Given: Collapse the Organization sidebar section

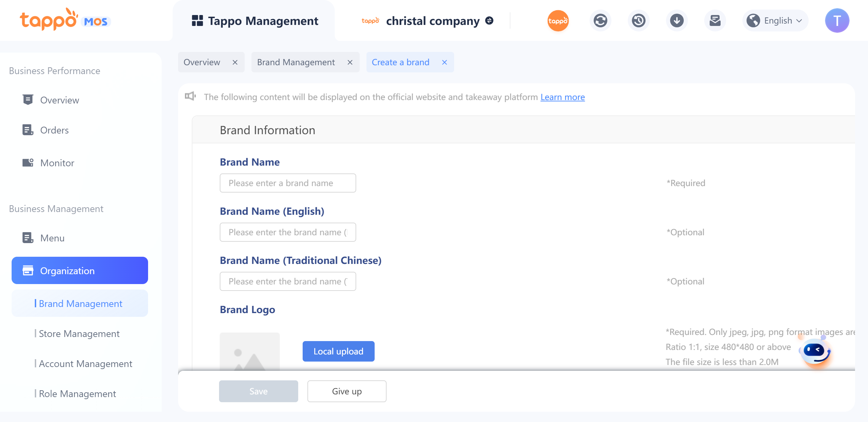Looking at the screenshot, I should point(79,270).
